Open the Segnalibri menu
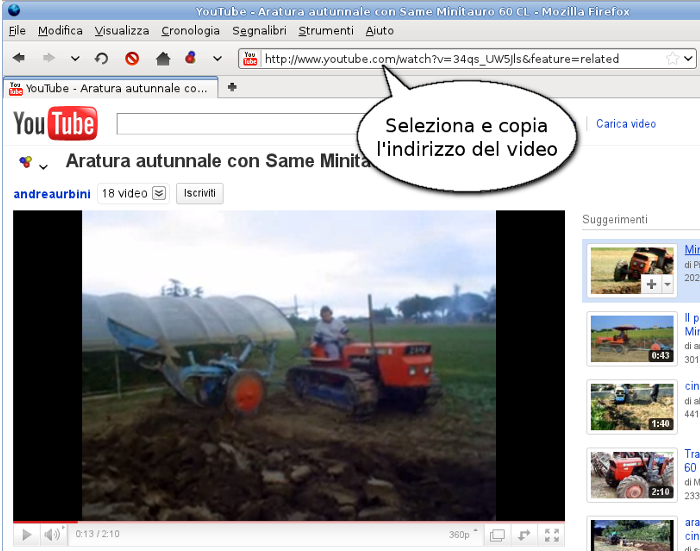Screen dimensions: 700x551 (x=259, y=31)
